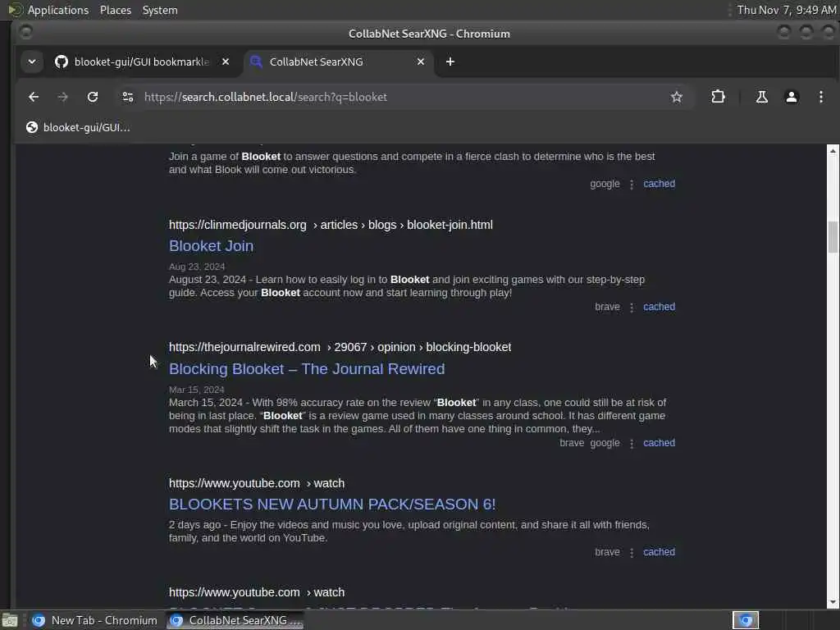The height and width of the screenshot is (630, 840).
Task: Close the CollabNet SearXNG tab
Action: (x=421, y=62)
